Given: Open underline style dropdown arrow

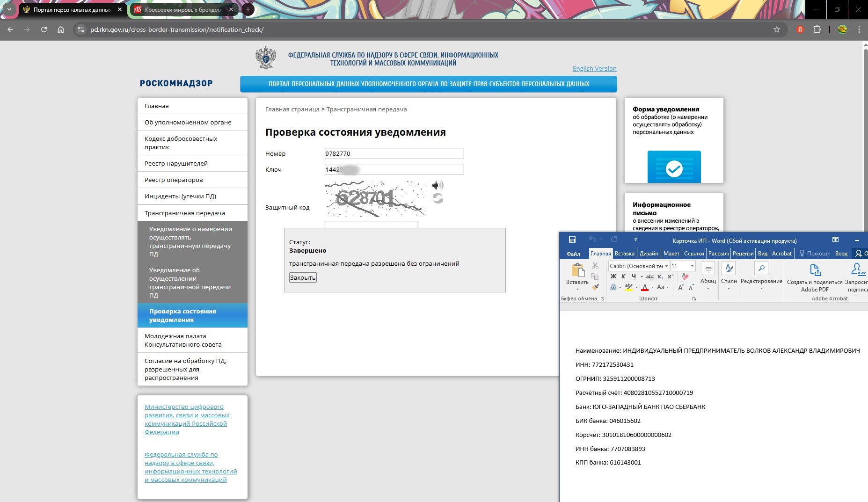Looking at the screenshot, I should (641, 276).
